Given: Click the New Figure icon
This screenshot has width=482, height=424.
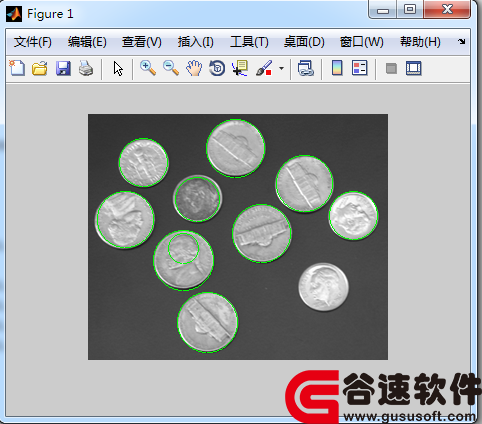Looking at the screenshot, I should (17, 68).
